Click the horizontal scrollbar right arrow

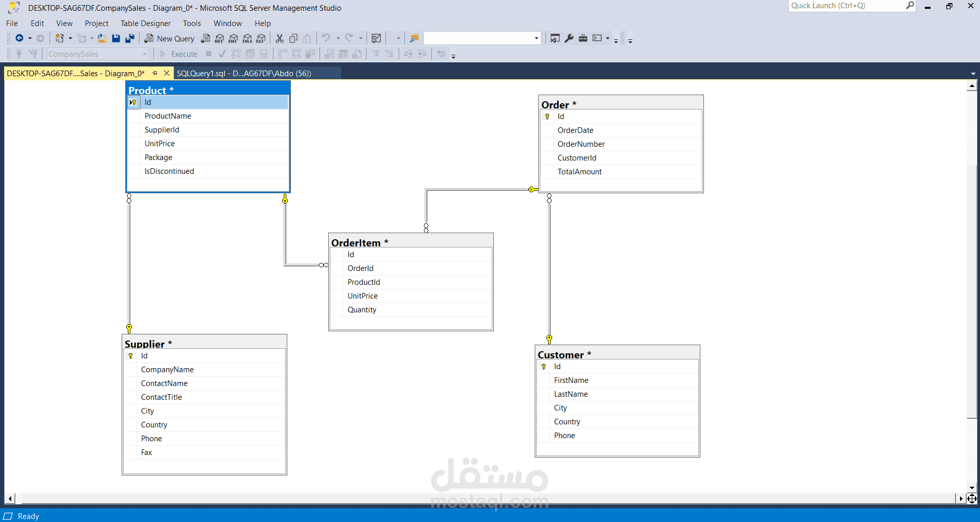point(962,498)
